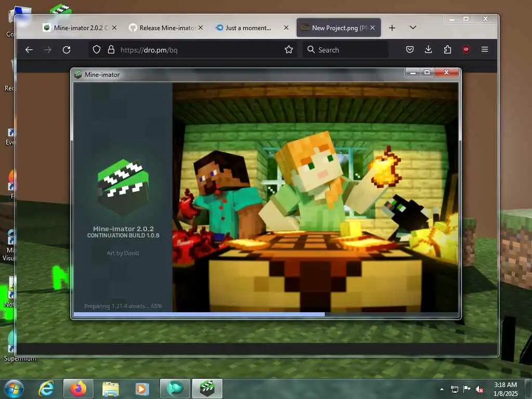Click the Mine-imator 2.0.2 version text
The image size is (532, 399).
pyautogui.click(x=123, y=229)
